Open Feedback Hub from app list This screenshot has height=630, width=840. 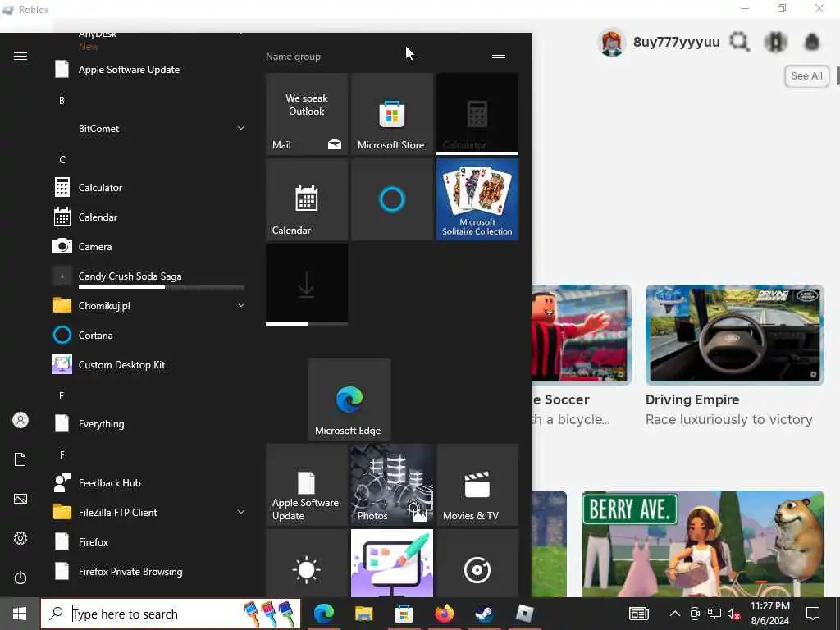[x=150, y=482]
